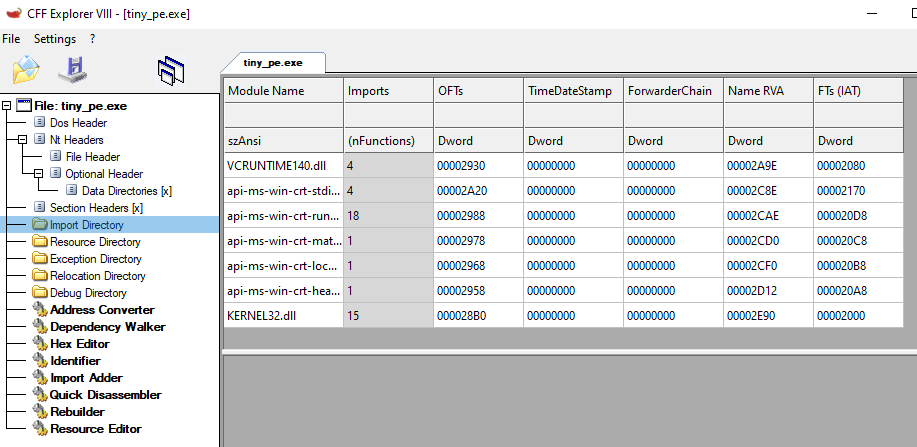The height and width of the screenshot is (447, 917).
Task: Click the OFTs column header
Action: (x=478, y=91)
